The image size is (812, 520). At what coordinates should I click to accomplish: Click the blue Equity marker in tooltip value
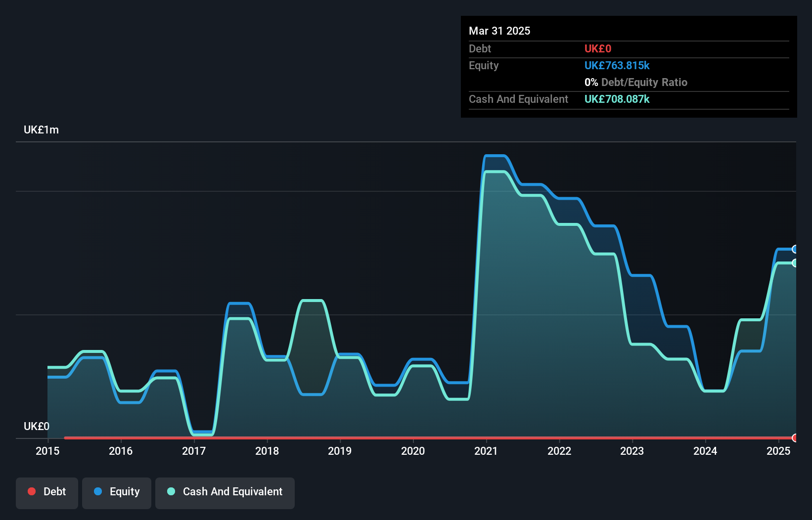617,65
